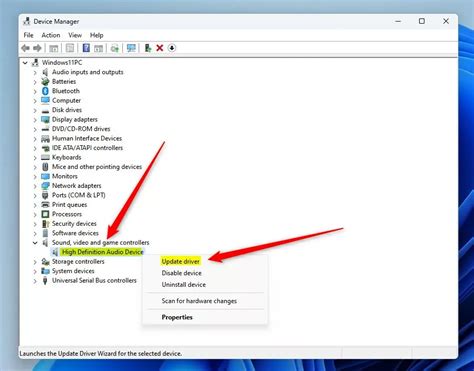Click the green Update device driver toolbar icon

pos(148,48)
